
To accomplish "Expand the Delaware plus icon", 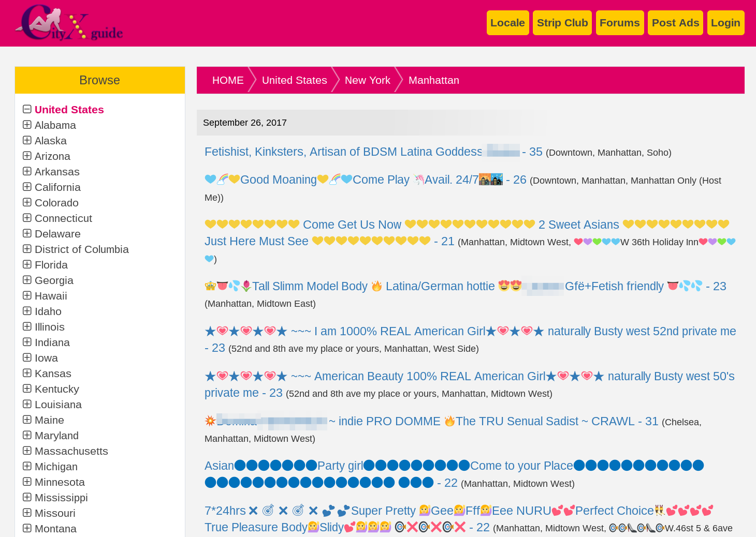I will pyautogui.click(x=27, y=233).
